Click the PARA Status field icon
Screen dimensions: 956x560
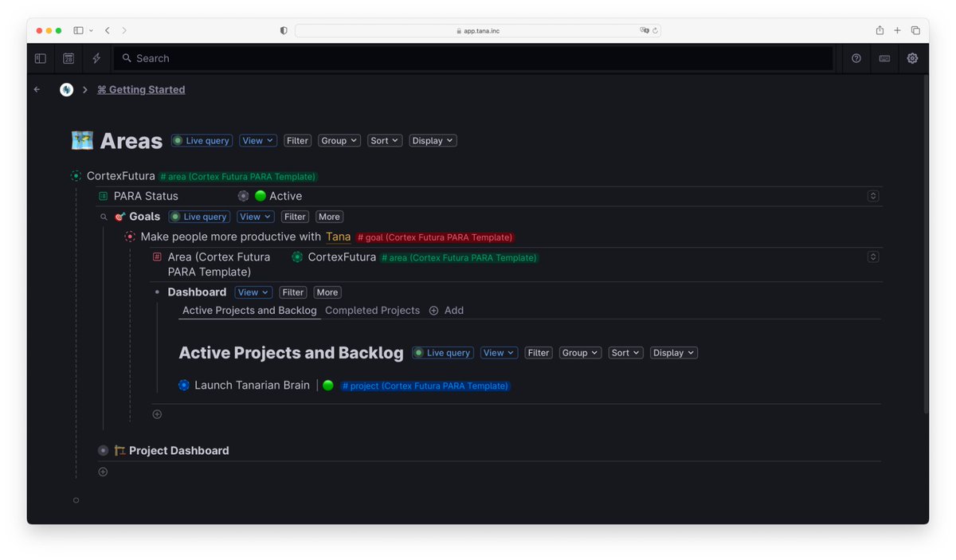(103, 196)
